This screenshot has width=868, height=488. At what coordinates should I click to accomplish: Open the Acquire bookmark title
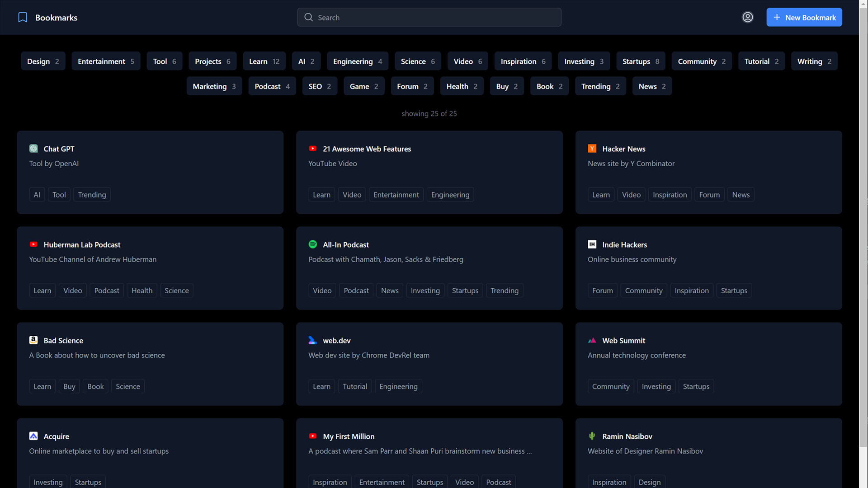[56, 436]
